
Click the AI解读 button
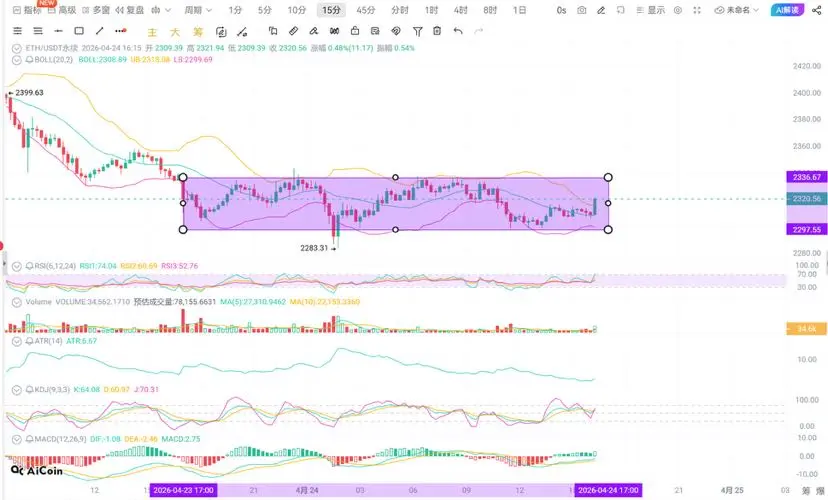pos(787,10)
